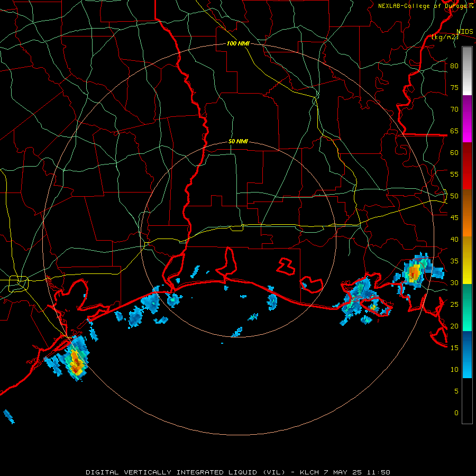Screen dimensions: 476x476
Task: Select the 100 NMI range ring label
Action: (238, 43)
